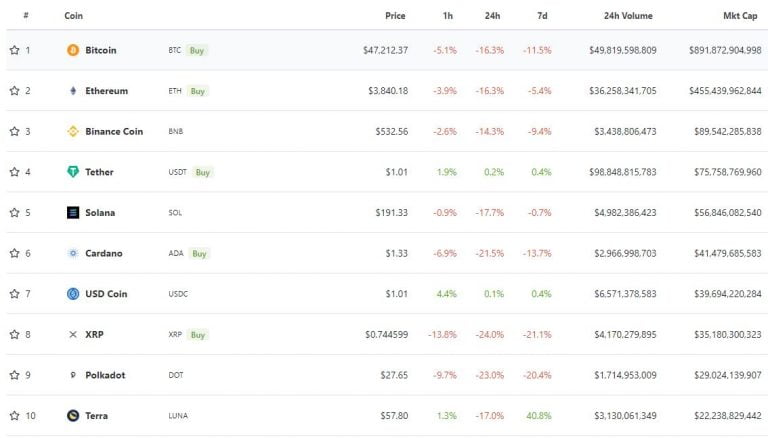Click the orange Bitcoin logo icon
This screenshot has width=768, height=438.
[x=73, y=50]
